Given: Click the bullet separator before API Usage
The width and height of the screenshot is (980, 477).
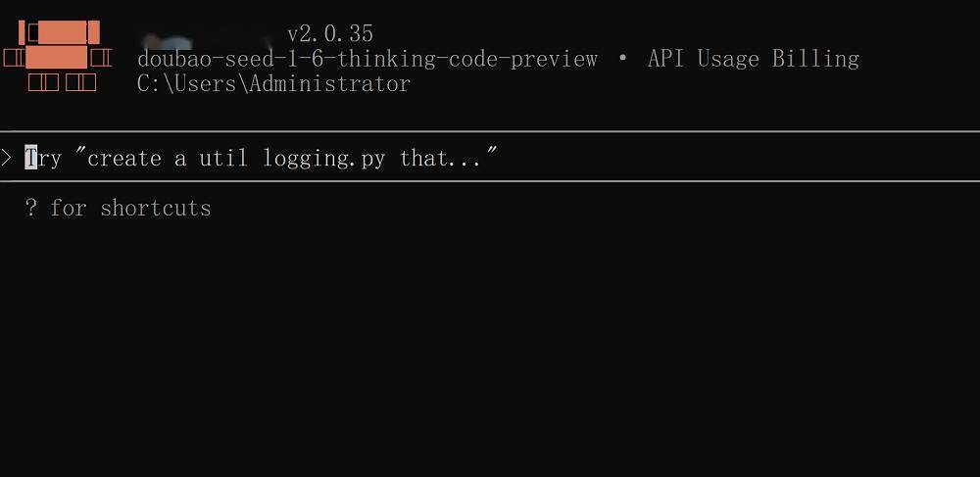Looking at the screenshot, I should coord(623,59).
